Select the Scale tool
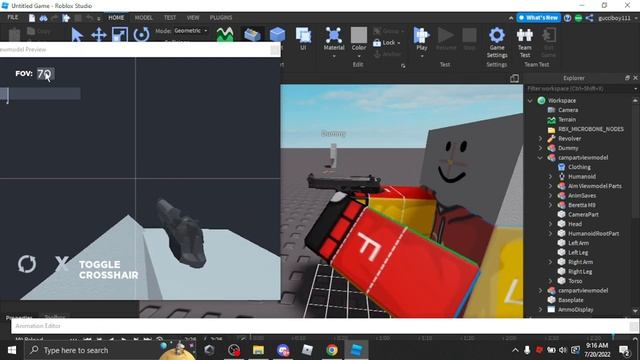The height and width of the screenshot is (360, 640). coord(120,35)
